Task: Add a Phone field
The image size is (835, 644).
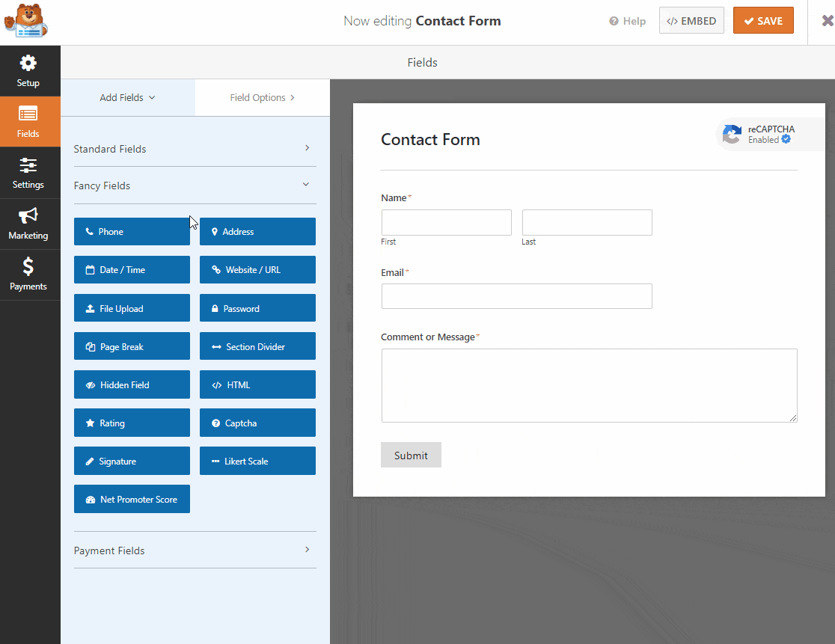Action: pos(132,231)
